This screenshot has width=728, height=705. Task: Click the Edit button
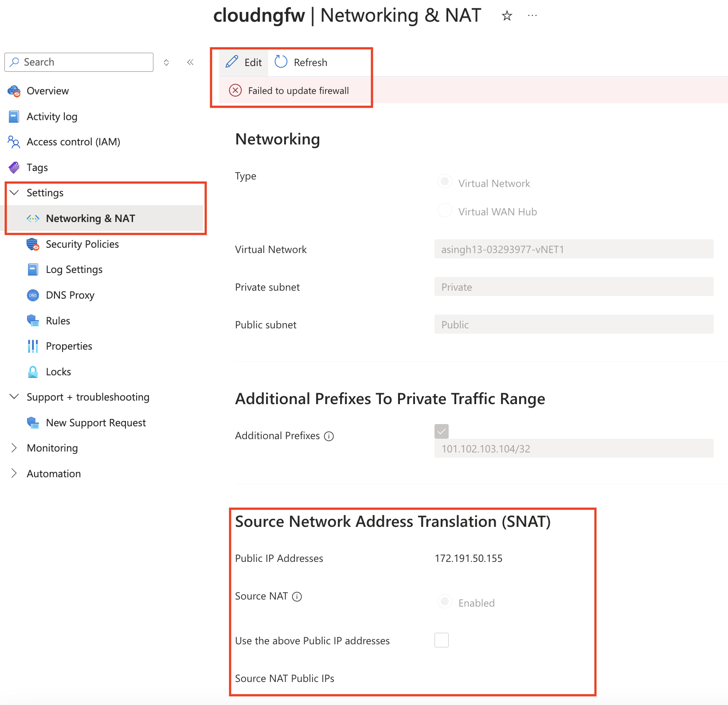tap(243, 62)
